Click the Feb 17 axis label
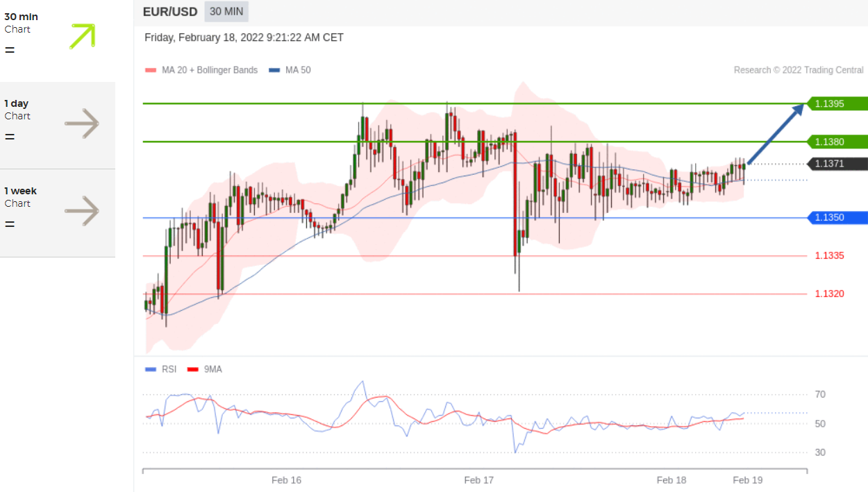This screenshot has height=492, width=868. coord(478,480)
